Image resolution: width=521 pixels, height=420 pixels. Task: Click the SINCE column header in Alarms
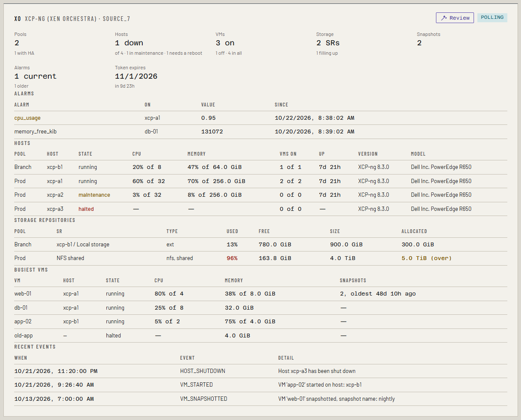[281, 105]
